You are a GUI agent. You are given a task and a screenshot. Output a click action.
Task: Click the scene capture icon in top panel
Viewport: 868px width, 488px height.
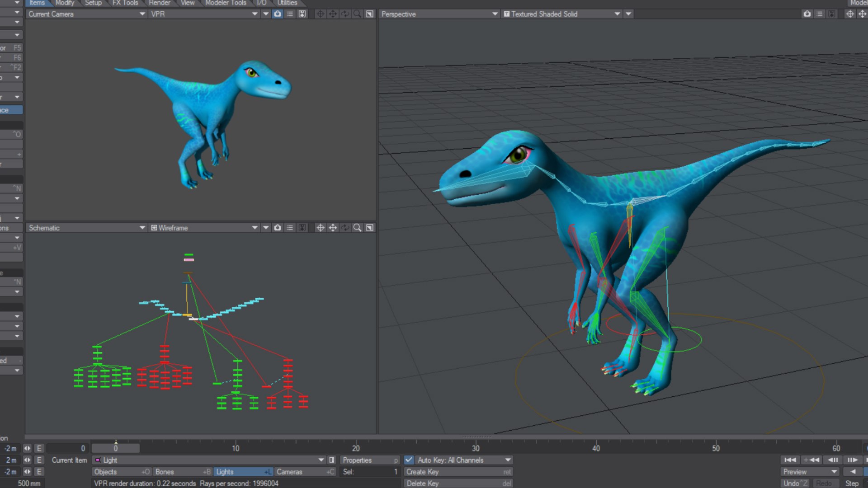tap(277, 14)
